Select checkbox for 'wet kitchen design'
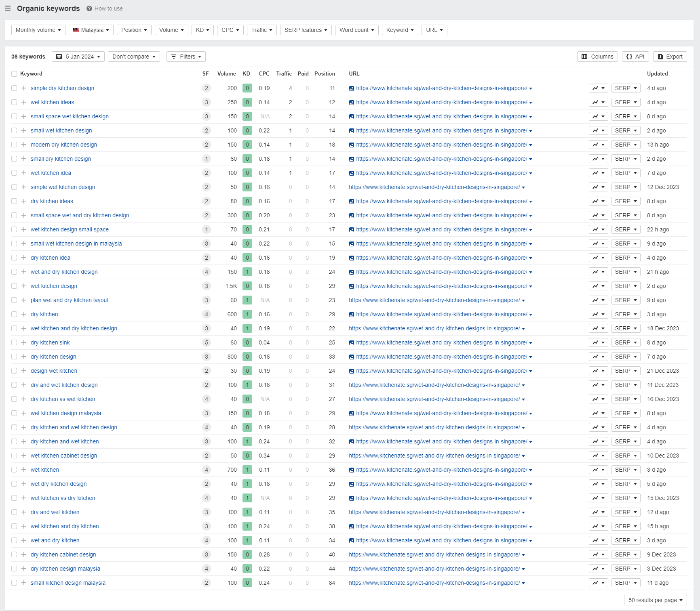 [x=14, y=286]
